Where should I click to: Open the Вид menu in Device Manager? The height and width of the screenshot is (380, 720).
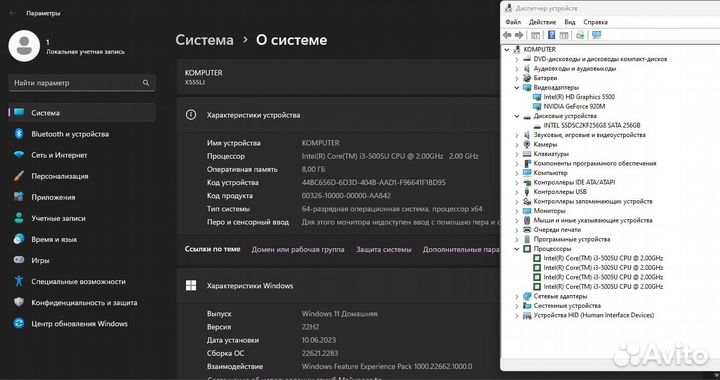[569, 22]
